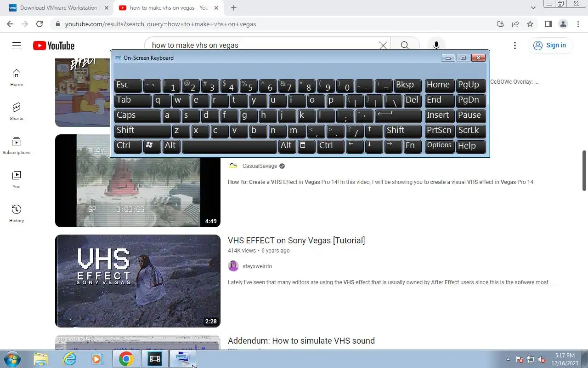Share this page from address bar
The image size is (588, 368).
515,24
